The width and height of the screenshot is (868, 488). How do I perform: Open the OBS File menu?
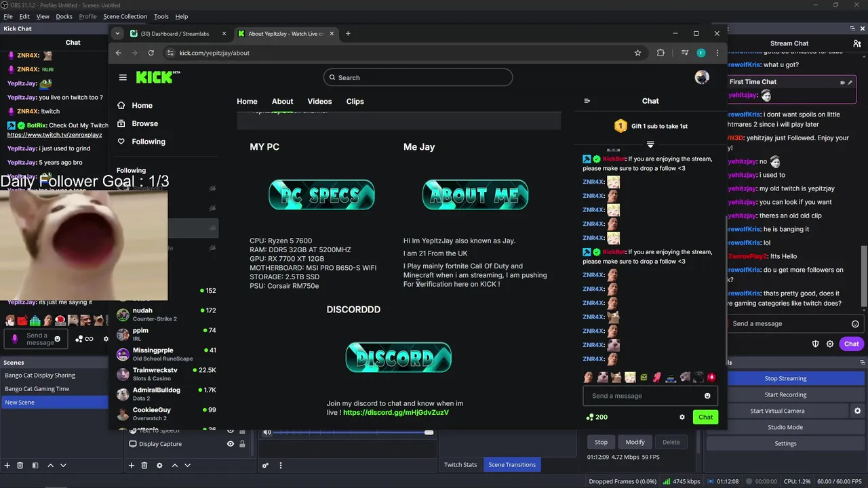tap(8, 16)
